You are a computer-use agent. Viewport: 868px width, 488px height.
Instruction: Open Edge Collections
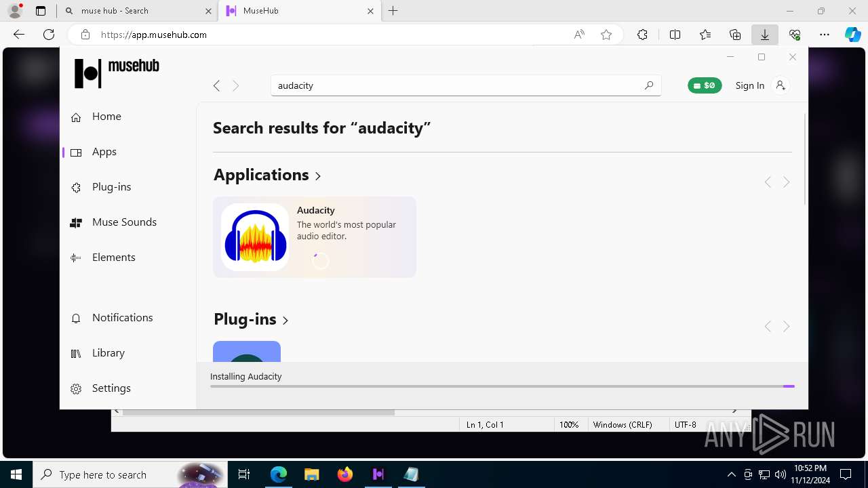tap(735, 35)
